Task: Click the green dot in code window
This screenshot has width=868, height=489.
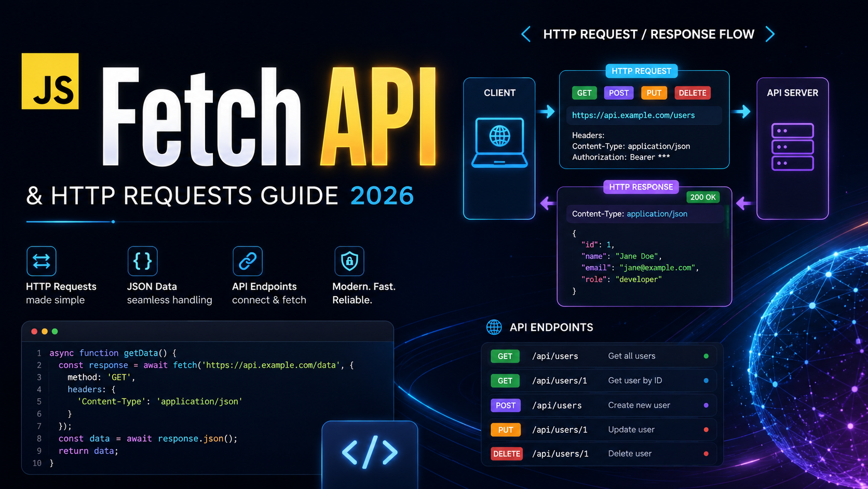Action: point(55,332)
